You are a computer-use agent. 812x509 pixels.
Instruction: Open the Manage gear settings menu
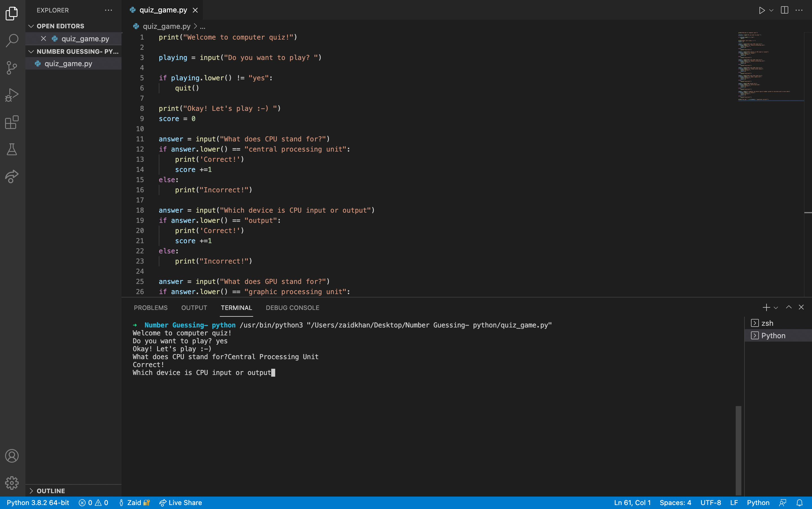[x=12, y=483]
